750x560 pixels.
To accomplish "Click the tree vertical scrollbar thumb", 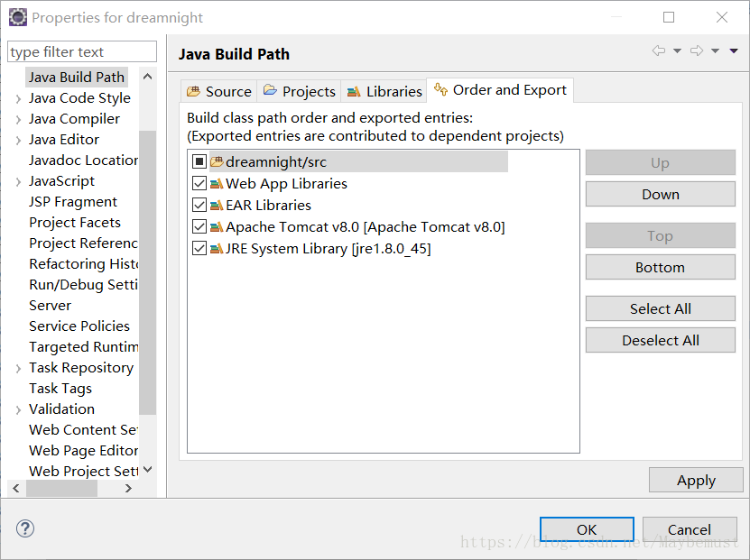I will [x=148, y=272].
